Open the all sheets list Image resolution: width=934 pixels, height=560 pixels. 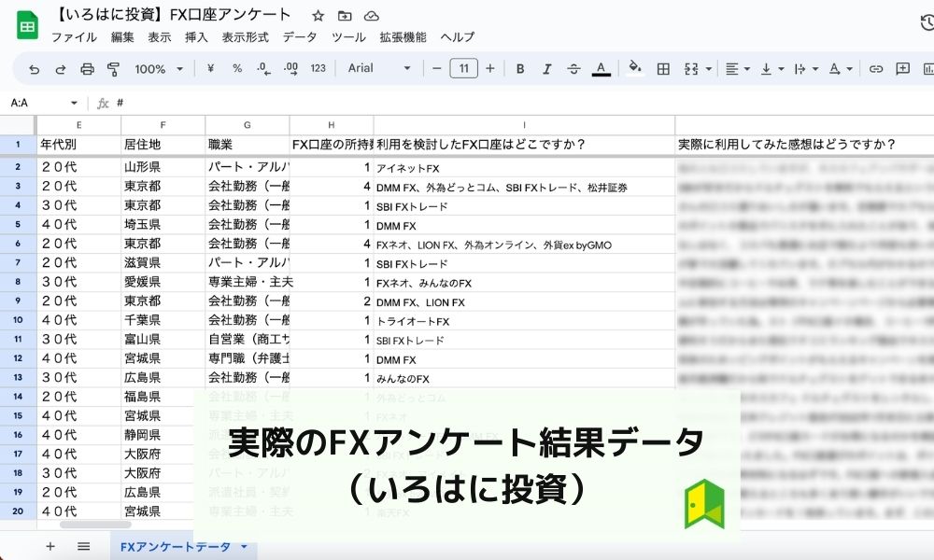pos(83,546)
